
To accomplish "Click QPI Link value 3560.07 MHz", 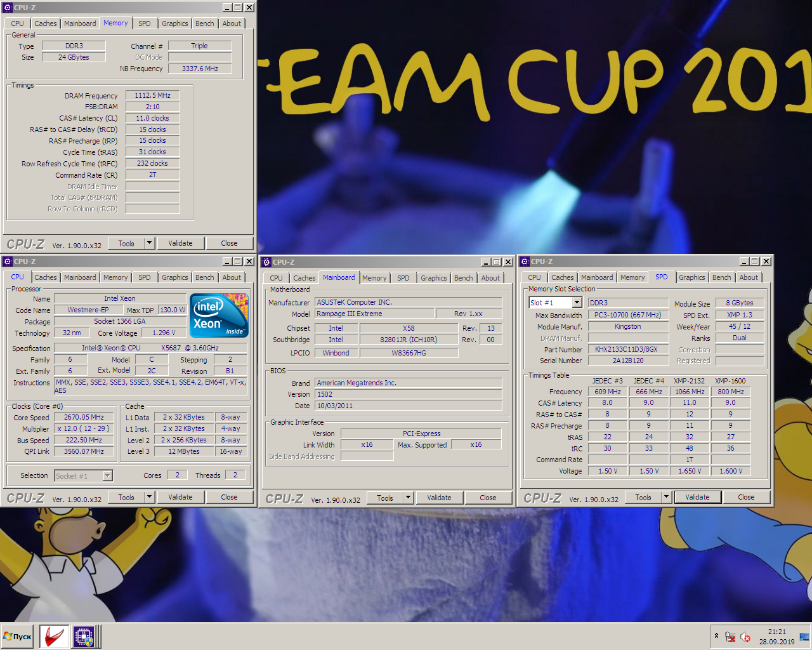I will point(84,451).
